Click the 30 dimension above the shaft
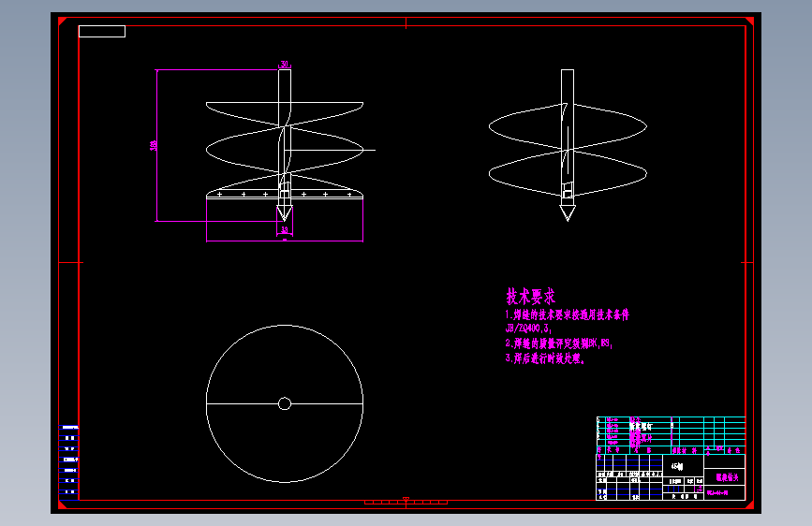This screenshot has height=526, width=812. tap(285, 65)
